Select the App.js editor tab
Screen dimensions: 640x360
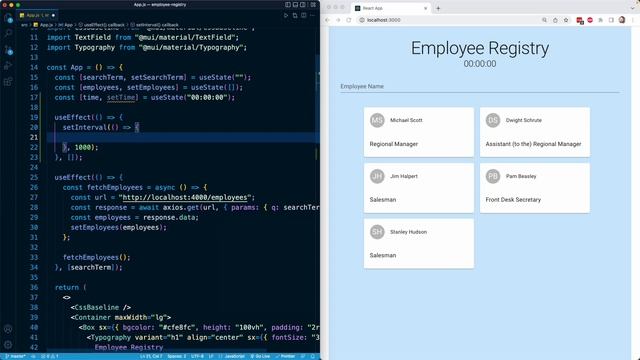[38, 16]
